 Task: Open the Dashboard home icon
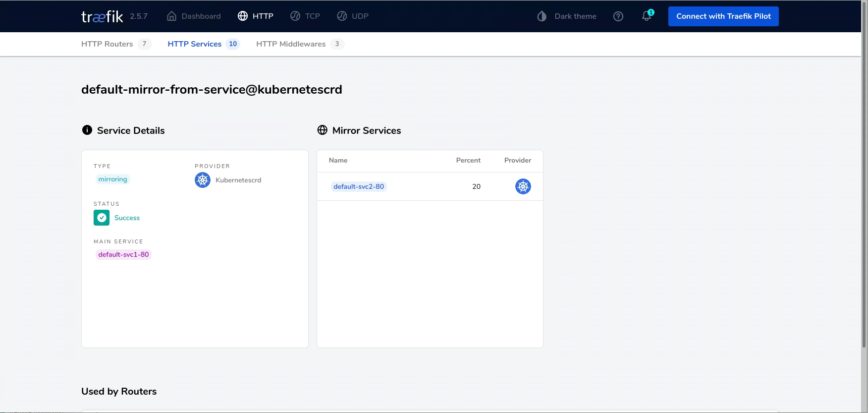point(172,16)
